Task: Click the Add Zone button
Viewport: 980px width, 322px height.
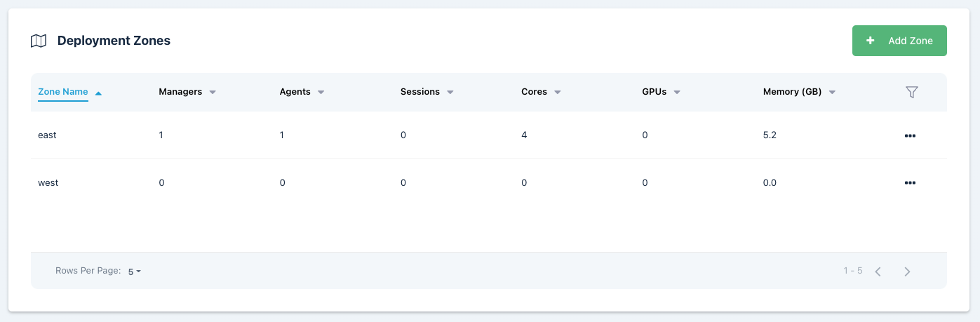Action: tap(899, 41)
